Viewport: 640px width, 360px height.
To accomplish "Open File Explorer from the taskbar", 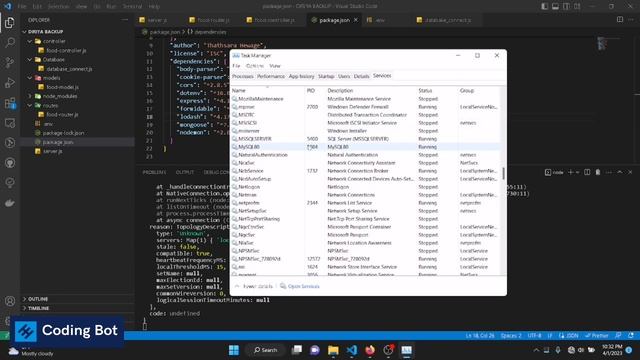I will tap(333, 350).
